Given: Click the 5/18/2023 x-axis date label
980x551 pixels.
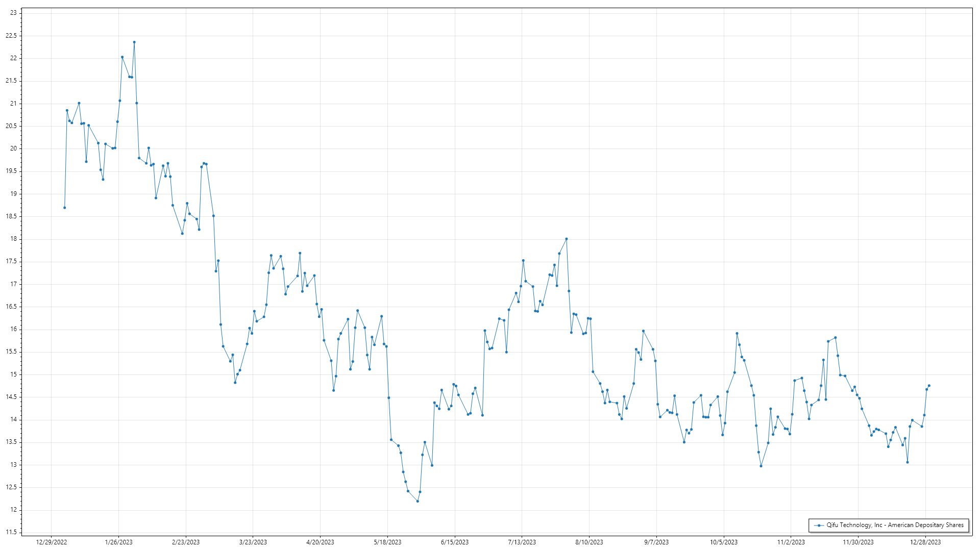Looking at the screenshot, I should pyautogui.click(x=387, y=542).
